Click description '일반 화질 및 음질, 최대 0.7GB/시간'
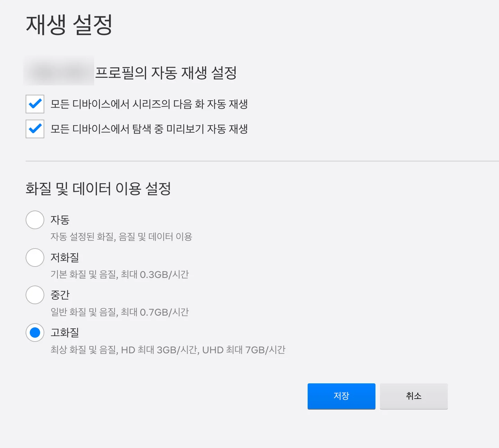This screenshot has width=499, height=448. (x=120, y=312)
